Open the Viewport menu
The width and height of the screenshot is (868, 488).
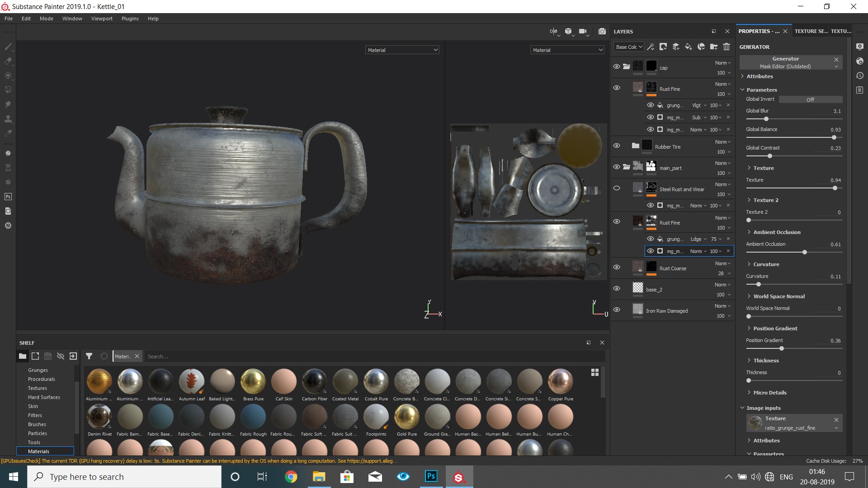point(101,19)
